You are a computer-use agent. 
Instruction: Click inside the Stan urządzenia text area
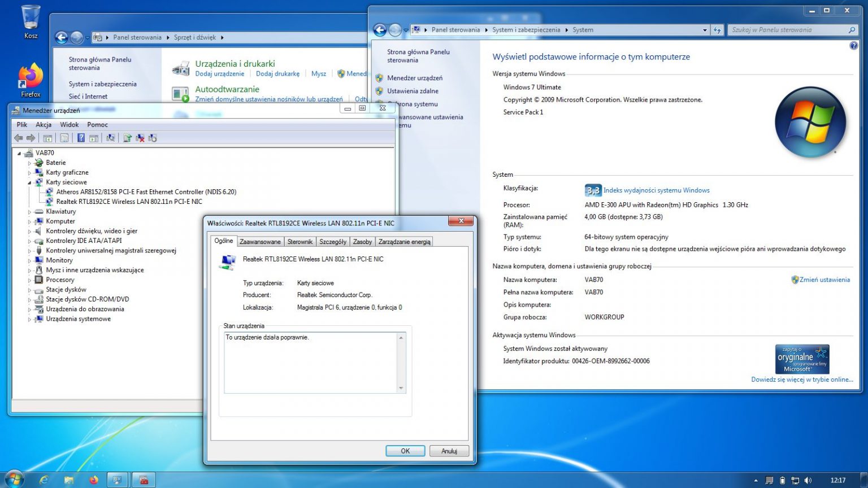tap(311, 361)
